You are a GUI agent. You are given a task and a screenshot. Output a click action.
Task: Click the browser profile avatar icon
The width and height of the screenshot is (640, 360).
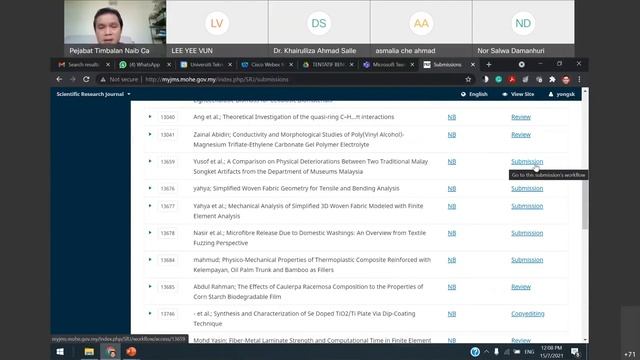pos(566,80)
